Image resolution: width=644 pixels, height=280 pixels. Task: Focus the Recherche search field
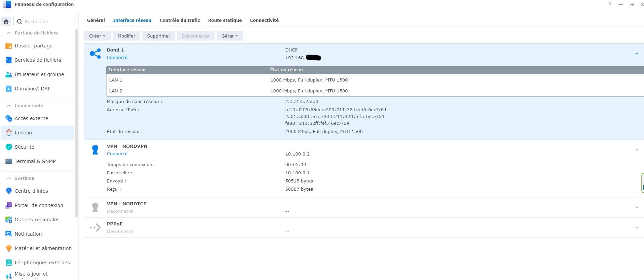pyautogui.click(x=47, y=21)
